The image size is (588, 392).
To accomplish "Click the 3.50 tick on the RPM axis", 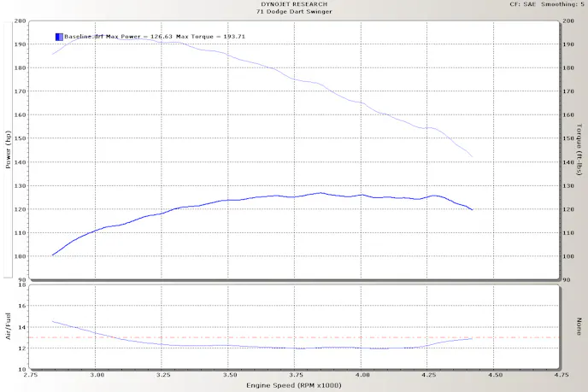I will (230, 376).
